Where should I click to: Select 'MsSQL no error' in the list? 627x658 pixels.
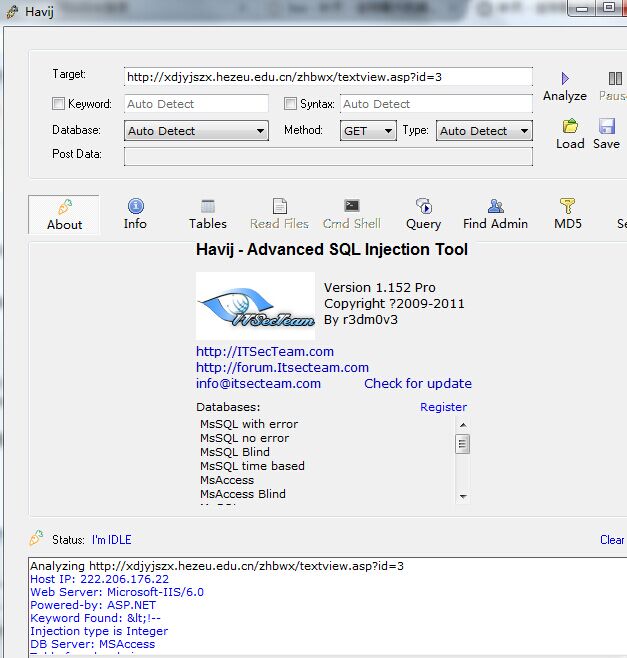click(x=245, y=438)
